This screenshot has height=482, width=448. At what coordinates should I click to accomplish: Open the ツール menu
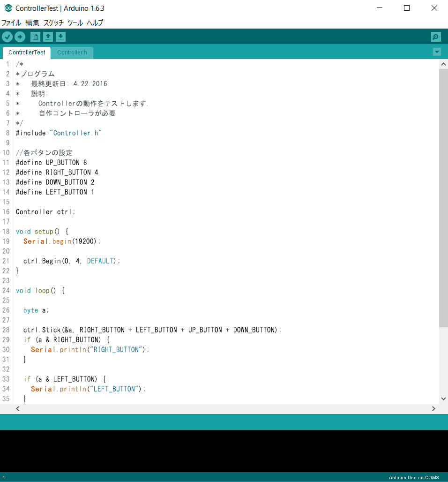click(x=75, y=23)
